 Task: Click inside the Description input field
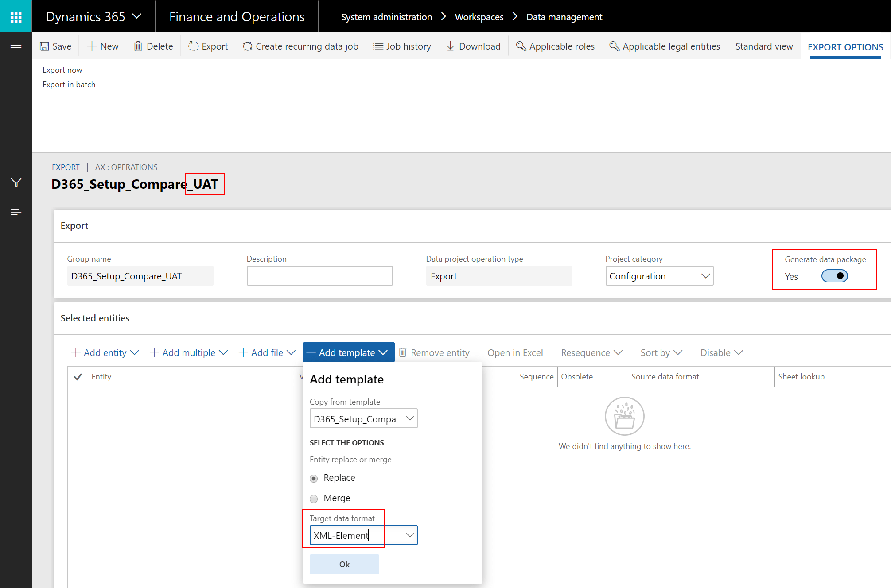click(319, 275)
